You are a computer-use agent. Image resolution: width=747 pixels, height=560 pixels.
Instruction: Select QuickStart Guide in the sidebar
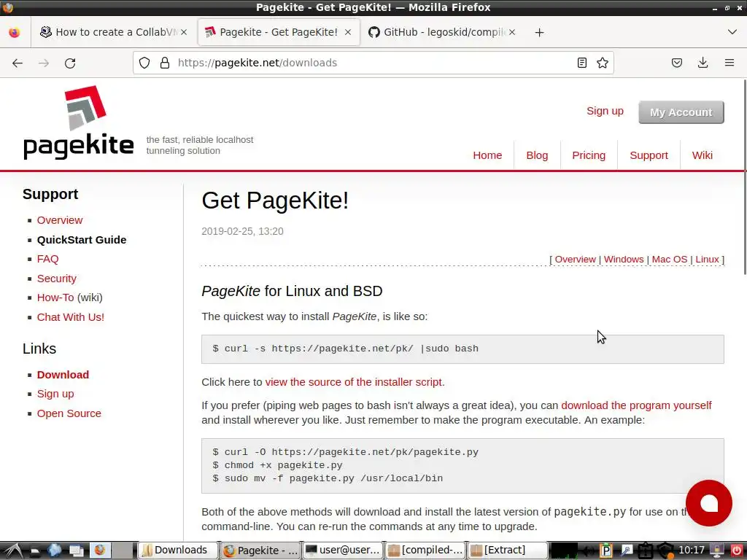coord(82,239)
